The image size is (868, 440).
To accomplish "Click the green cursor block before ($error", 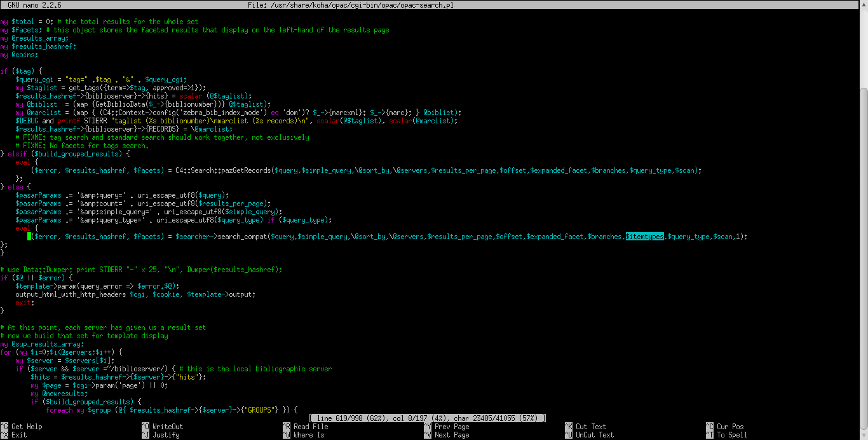I will click(29, 237).
